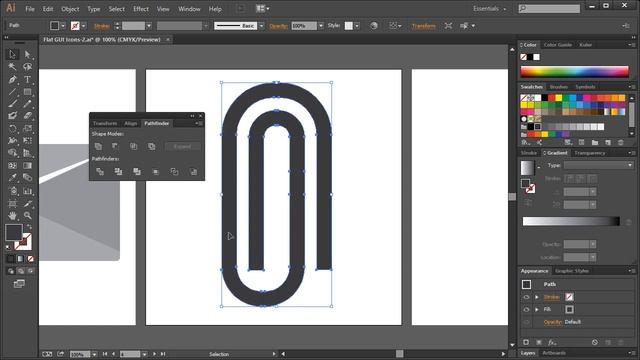Click the Merge pathfinder icon
The height and width of the screenshot is (360, 640).
click(137, 172)
